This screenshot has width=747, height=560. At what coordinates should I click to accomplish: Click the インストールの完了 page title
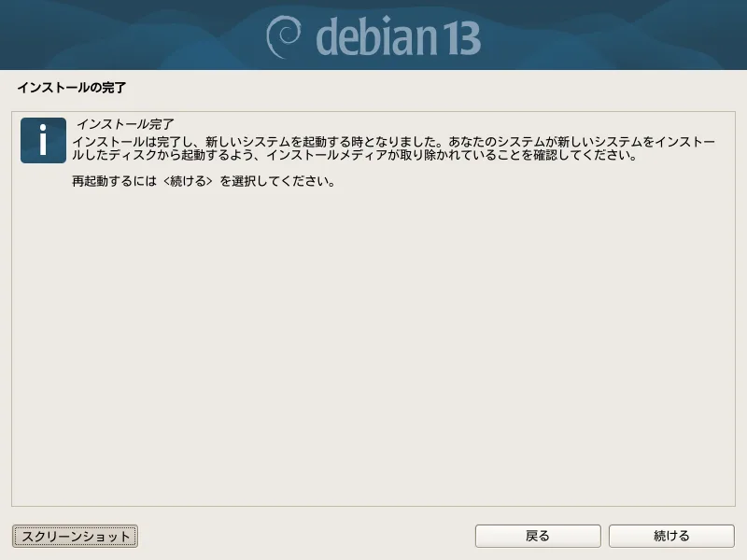(x=72, y=88)
